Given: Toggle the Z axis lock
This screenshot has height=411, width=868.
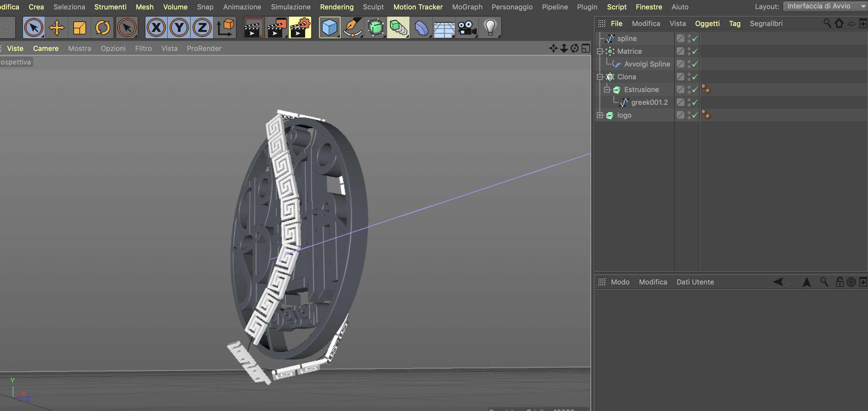Looking at the screenshot, I should (x=202, y=28).
